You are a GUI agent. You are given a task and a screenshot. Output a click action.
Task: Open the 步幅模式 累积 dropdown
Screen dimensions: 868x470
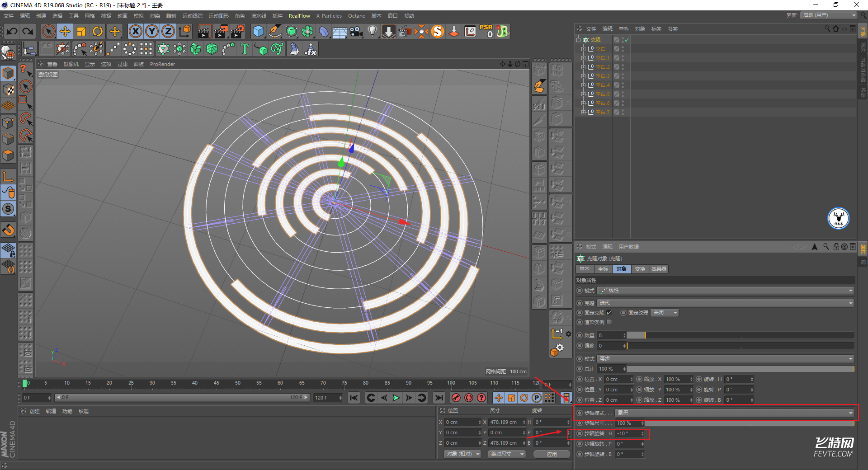(734, 413)
